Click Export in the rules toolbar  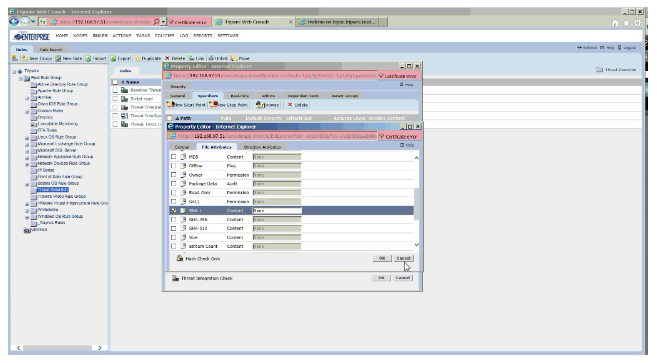pos(121,58)
